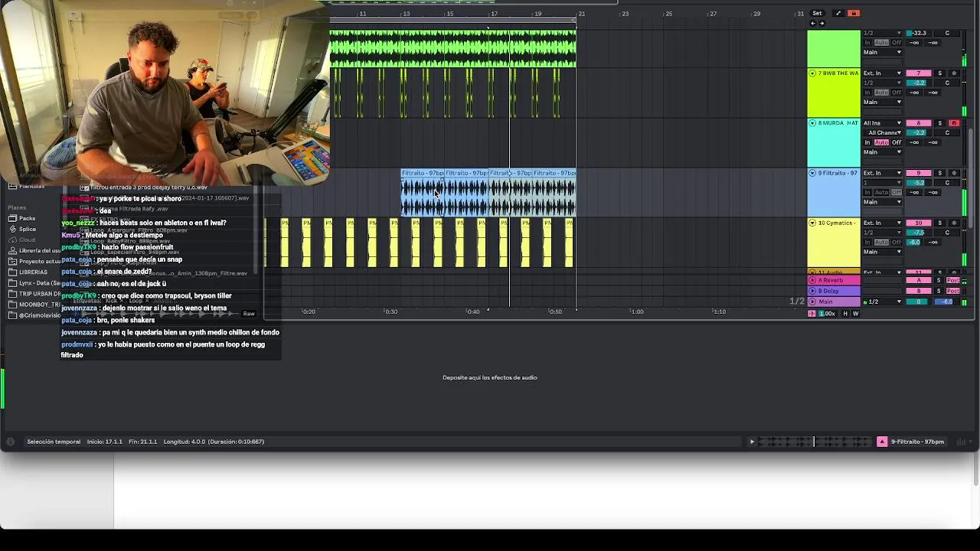Toggle track 9 activator button
This screenshot has width=980, height=551.
click(919, 173)
